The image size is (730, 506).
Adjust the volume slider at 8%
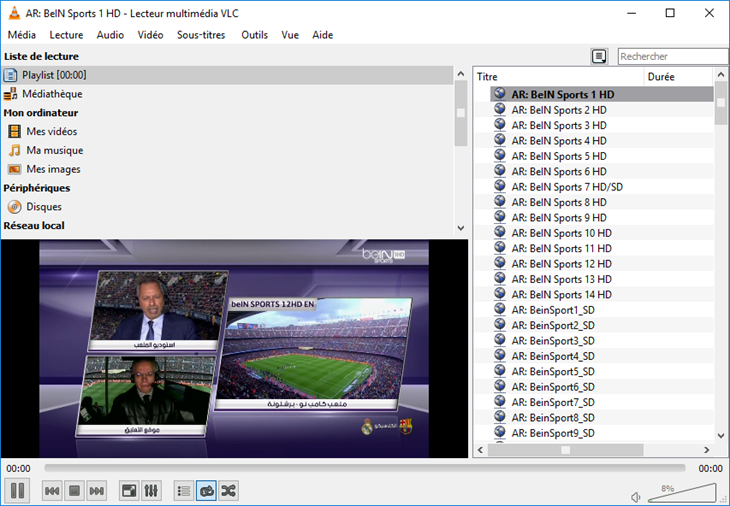point(682,493)
